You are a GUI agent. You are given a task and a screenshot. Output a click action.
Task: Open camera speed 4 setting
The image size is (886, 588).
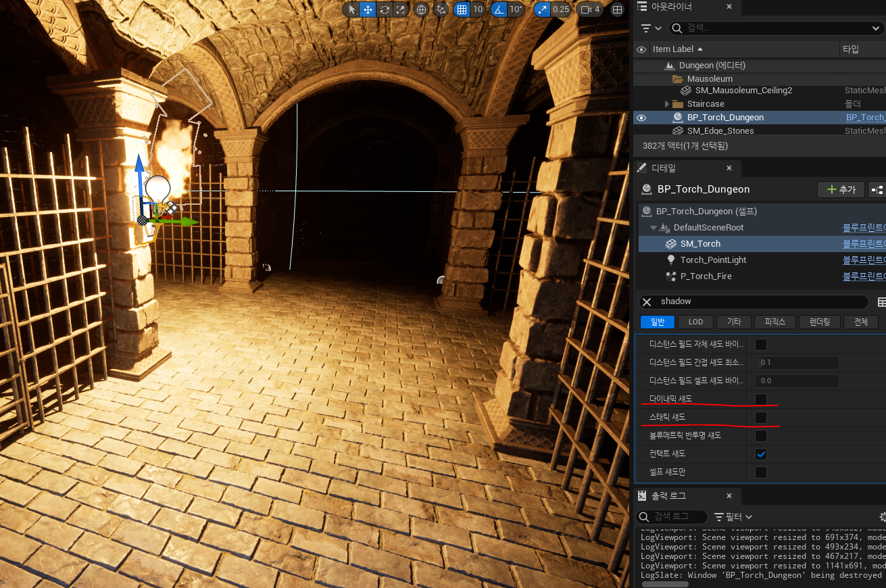(x=591, y=9)
